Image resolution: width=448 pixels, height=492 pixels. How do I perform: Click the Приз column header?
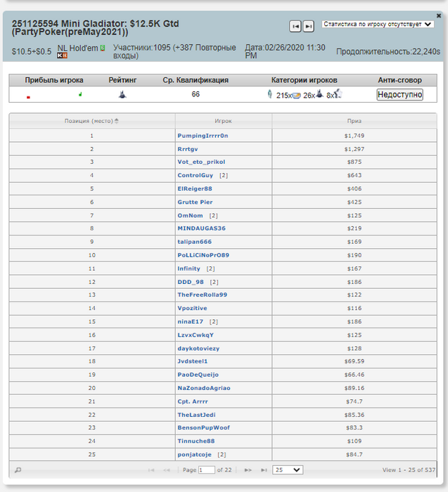(354, 121)
